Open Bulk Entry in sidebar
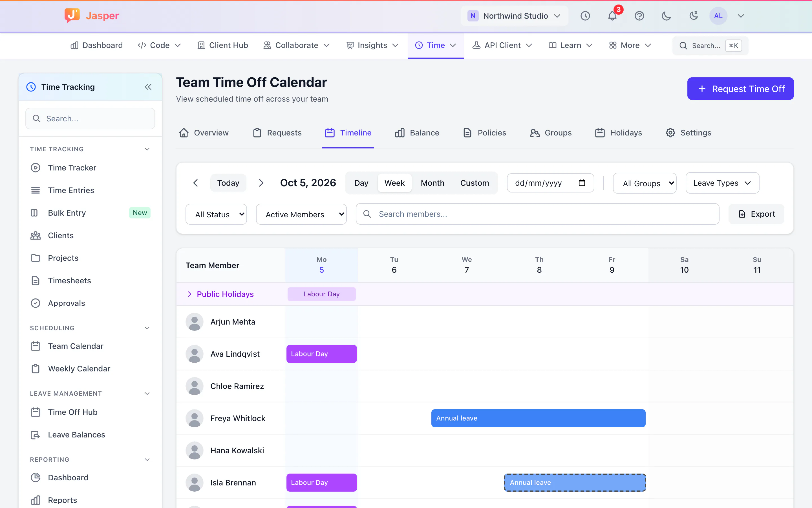Viewport: 812px width, 508px height. pyautogui.click(x=90, y=213)
